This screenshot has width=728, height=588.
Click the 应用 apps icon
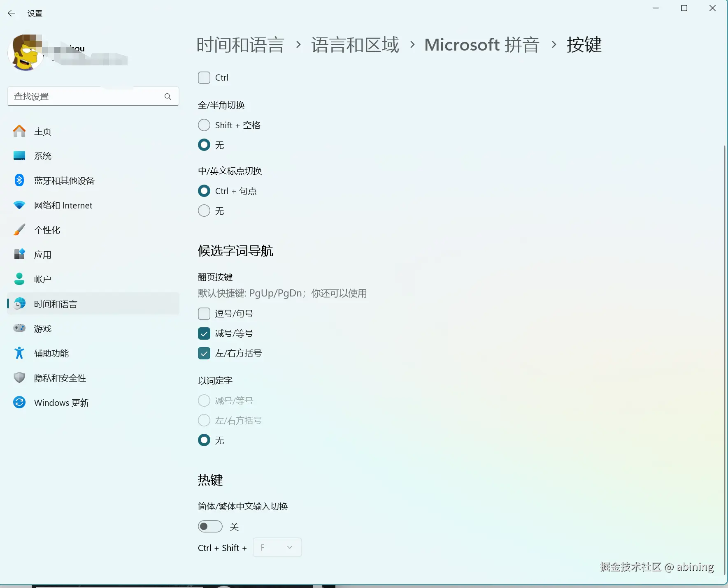point(19,255)
